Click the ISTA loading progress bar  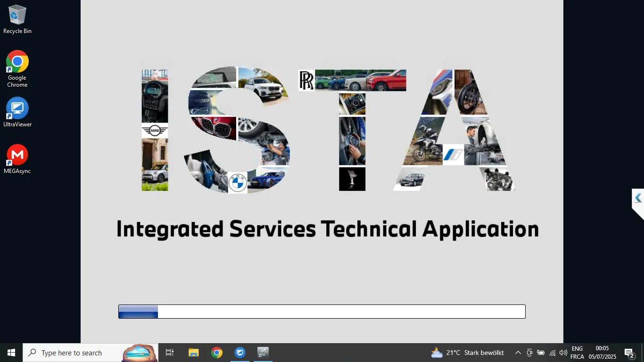click(x=322, y=312)
